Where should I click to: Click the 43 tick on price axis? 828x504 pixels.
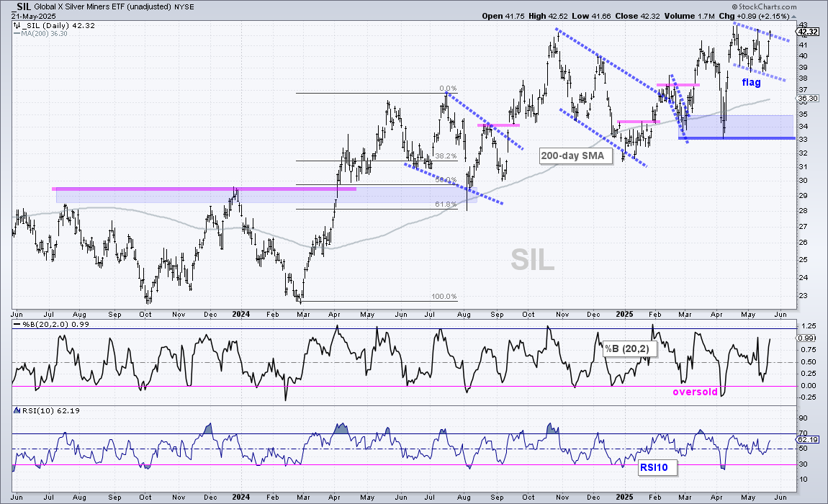coord(804,24)
